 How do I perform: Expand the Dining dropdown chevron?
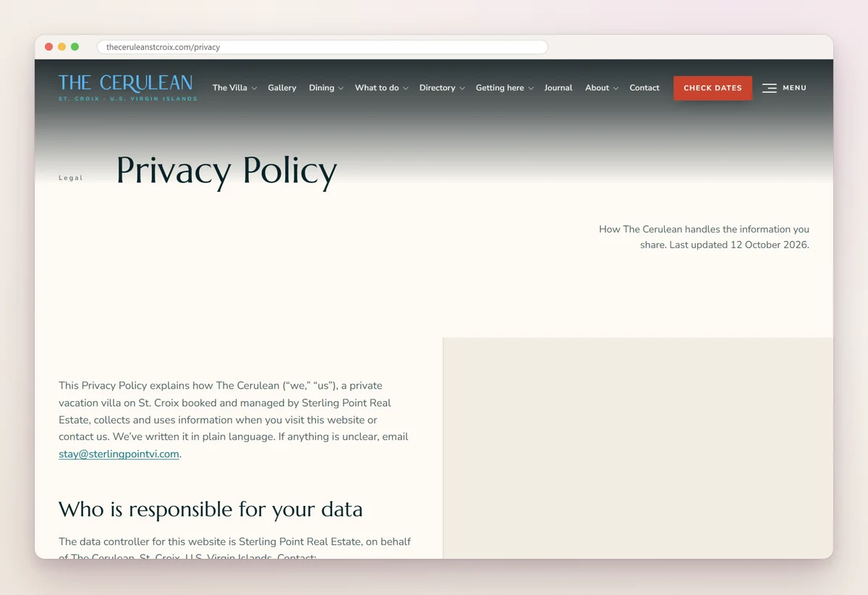click(341, 88)
